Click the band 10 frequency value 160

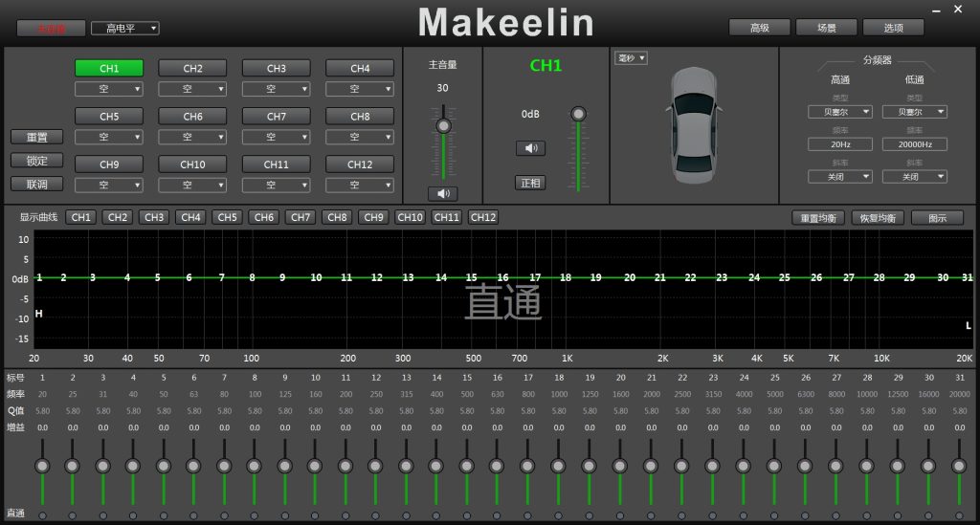(316, 394)
